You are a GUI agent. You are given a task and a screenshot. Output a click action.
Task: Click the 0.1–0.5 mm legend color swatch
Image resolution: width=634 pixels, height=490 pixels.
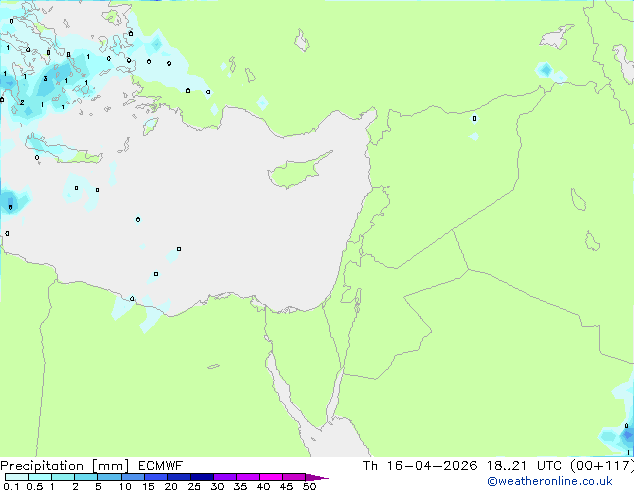(17, 477)
